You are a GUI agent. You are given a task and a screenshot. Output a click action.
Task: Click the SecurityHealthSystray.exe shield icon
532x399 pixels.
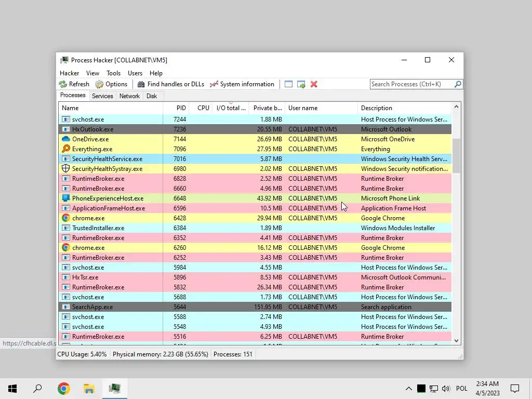(x=66, y=169)
